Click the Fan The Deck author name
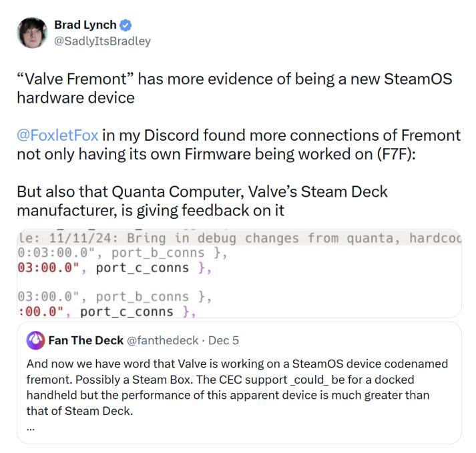This screenshot has height=453, width=476. tap(85, 340)
